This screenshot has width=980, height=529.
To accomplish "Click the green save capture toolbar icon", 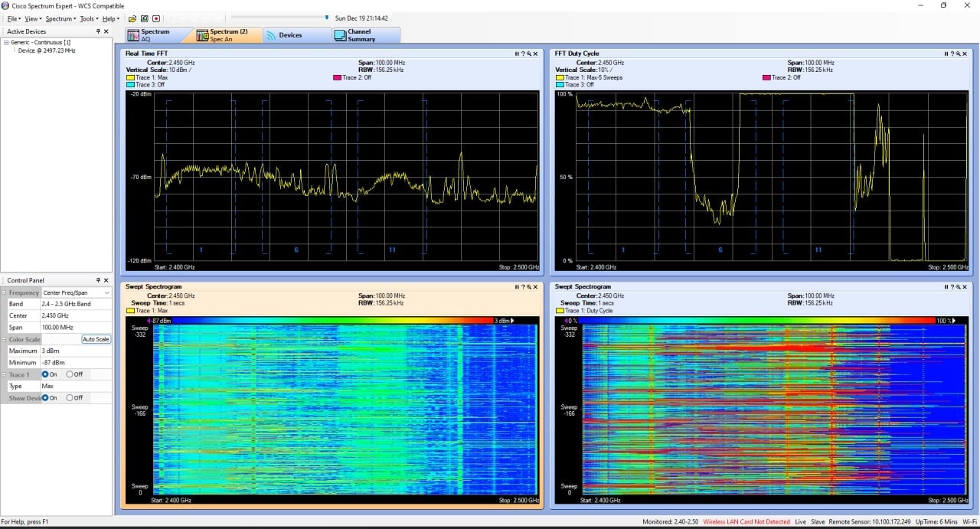I will (x=144, y=18).
